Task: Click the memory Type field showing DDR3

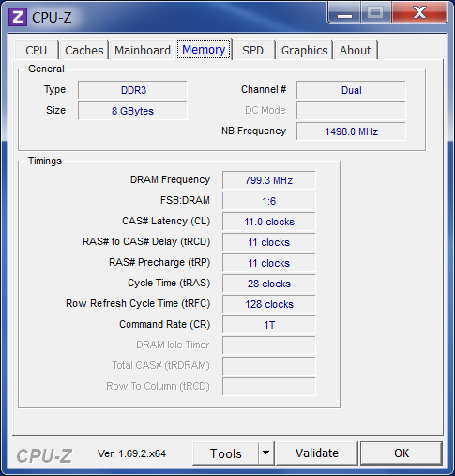Action: tap(132, 90)
